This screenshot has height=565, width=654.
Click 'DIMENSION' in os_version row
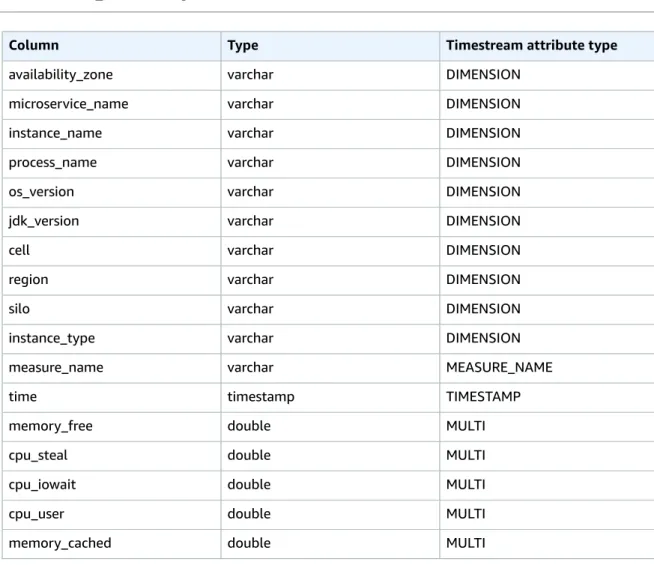483,192
